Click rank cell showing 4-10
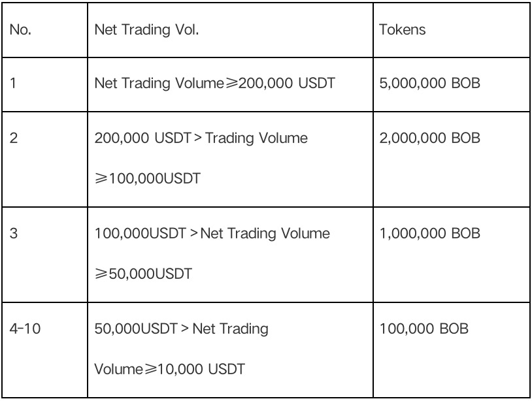 pos(44,350)
